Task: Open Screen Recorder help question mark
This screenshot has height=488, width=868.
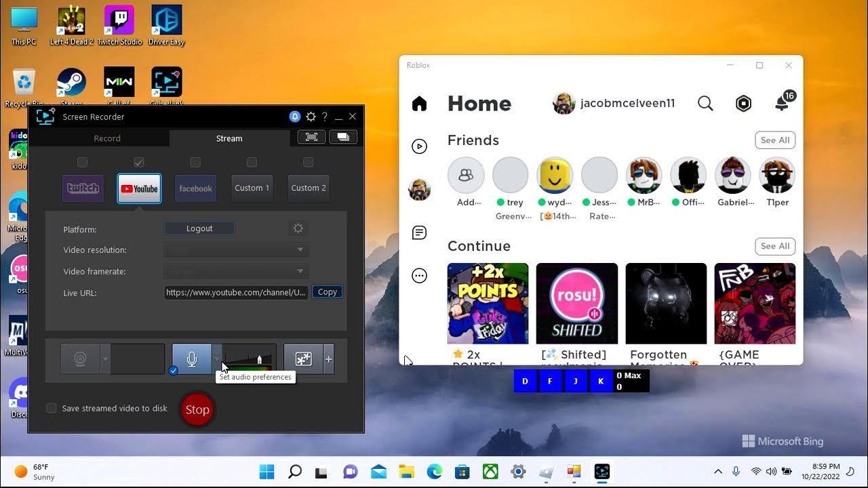Action: pyautogui.click(x=325, y=117)
